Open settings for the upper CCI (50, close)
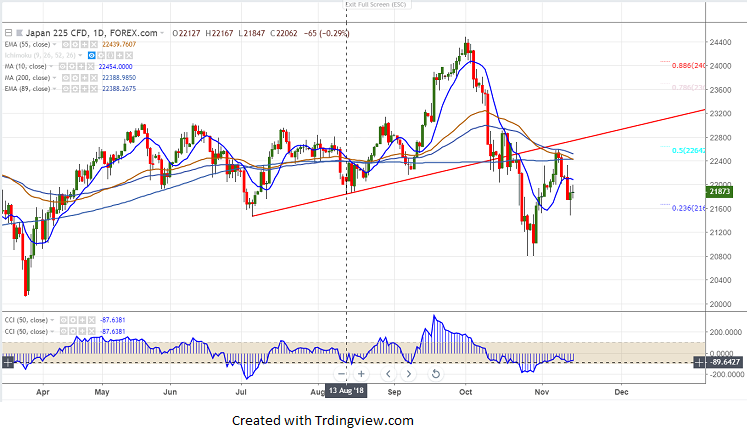Viewport: 747px width, 431px height. [73, 320]
